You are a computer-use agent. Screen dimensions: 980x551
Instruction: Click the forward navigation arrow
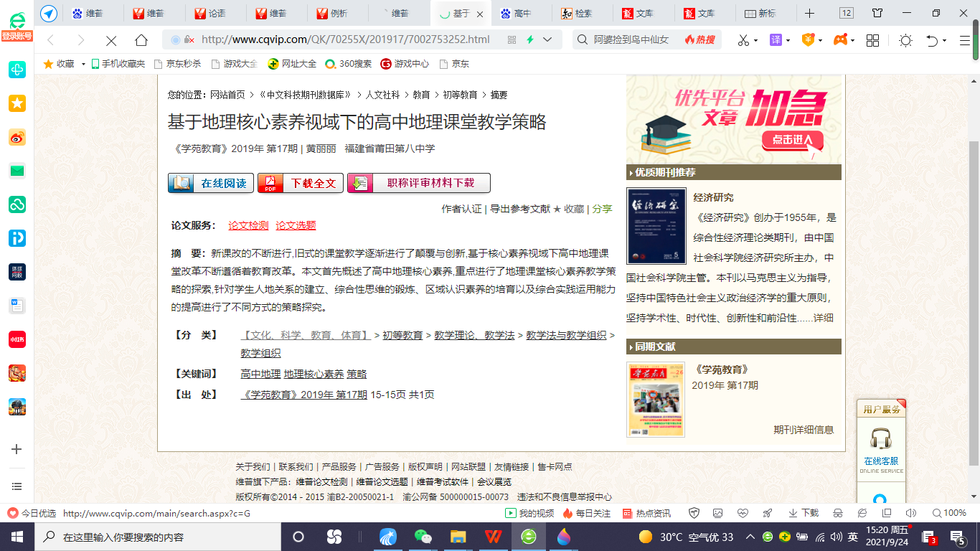coord(80,40)
